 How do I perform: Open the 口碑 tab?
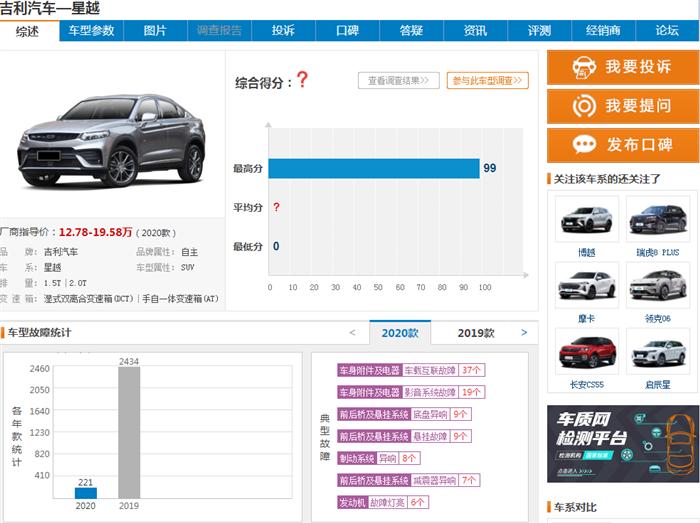(347, 31)
